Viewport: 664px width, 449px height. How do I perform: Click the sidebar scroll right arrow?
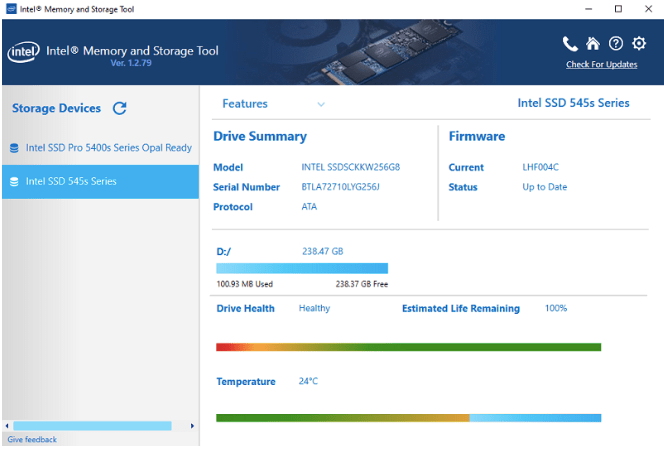192,426
